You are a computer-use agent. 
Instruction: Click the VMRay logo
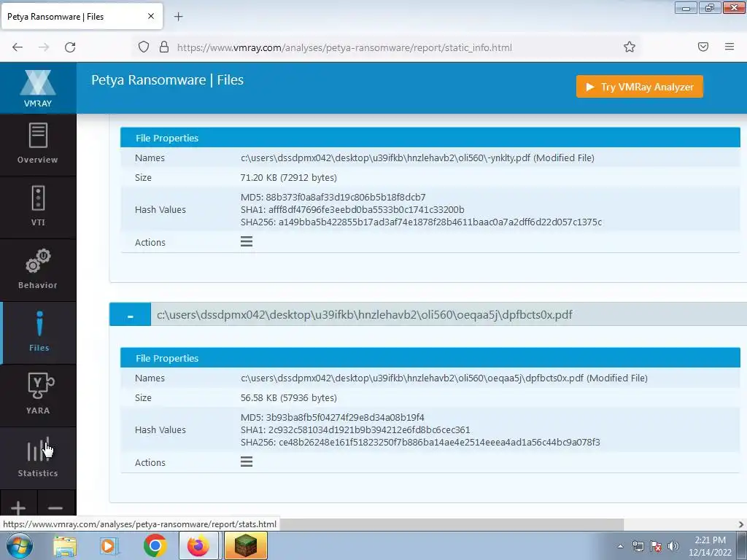pyautogui.click(x=38, y=88)
